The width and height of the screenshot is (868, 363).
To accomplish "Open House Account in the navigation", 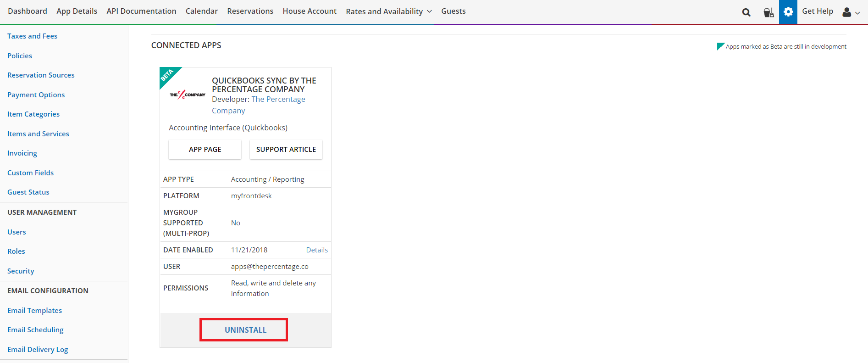I will [310, 11].
